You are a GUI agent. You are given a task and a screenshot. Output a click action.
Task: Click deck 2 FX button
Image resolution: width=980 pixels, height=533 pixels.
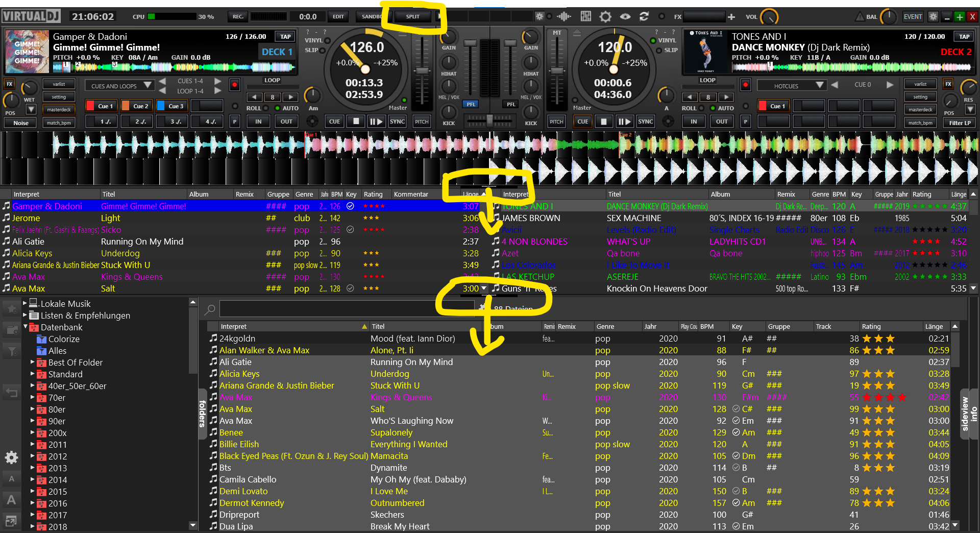(948, 84)
